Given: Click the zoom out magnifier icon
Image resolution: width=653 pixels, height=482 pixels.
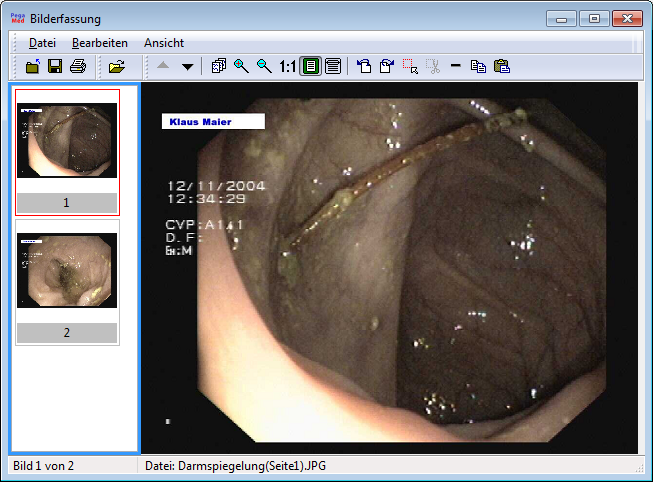Looking at the screenshot, I should [264, 67].
